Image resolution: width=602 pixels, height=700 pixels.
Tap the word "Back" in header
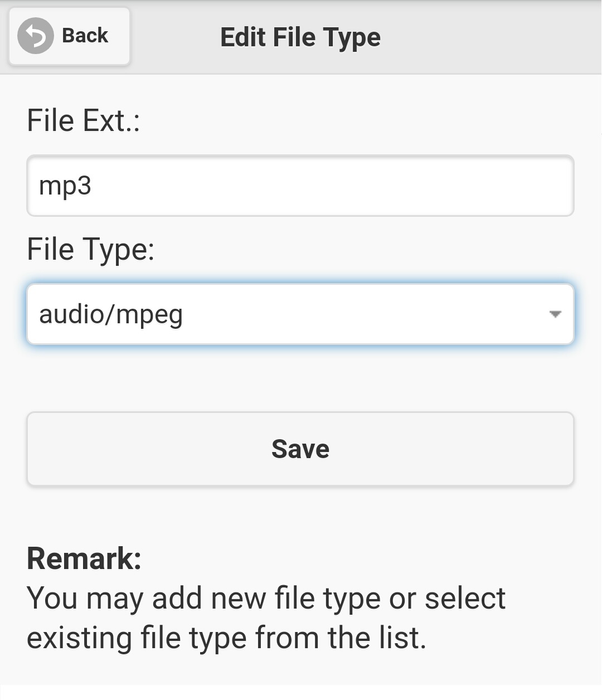[x=85, y=36]
